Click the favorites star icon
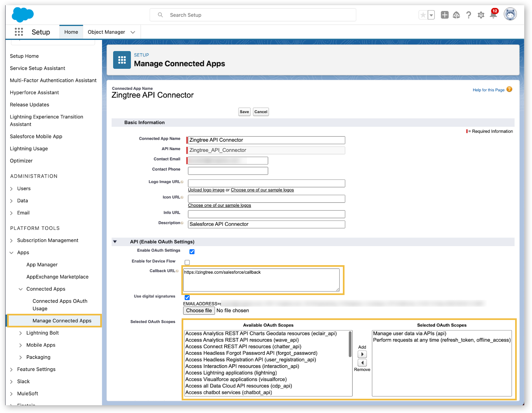532x413 pixels. [423, 15]
